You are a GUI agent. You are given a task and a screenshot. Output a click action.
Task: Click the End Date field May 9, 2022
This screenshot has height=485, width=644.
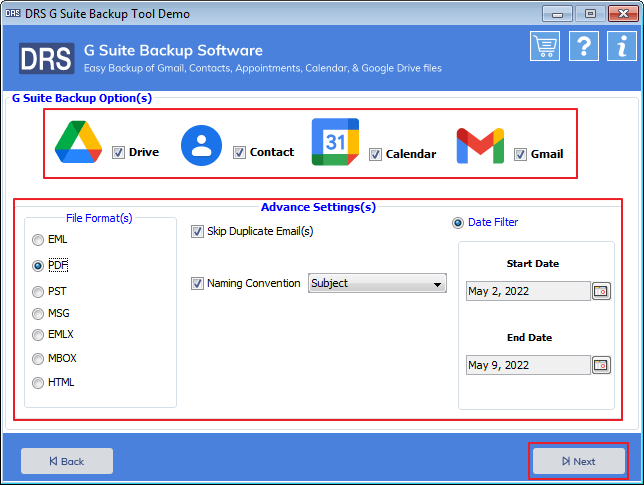coord(528,365)
